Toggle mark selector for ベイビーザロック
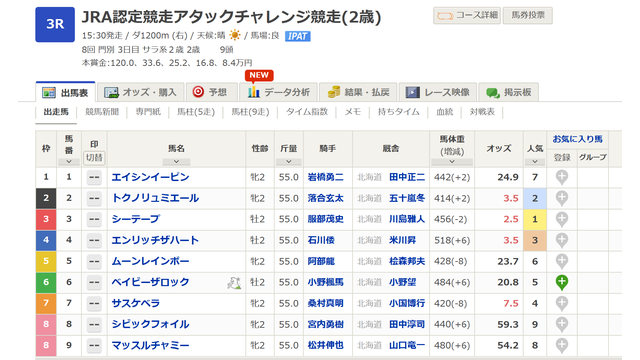Viewport: 640px width, 360px height. pyautogui.click(x=94, y=282)
